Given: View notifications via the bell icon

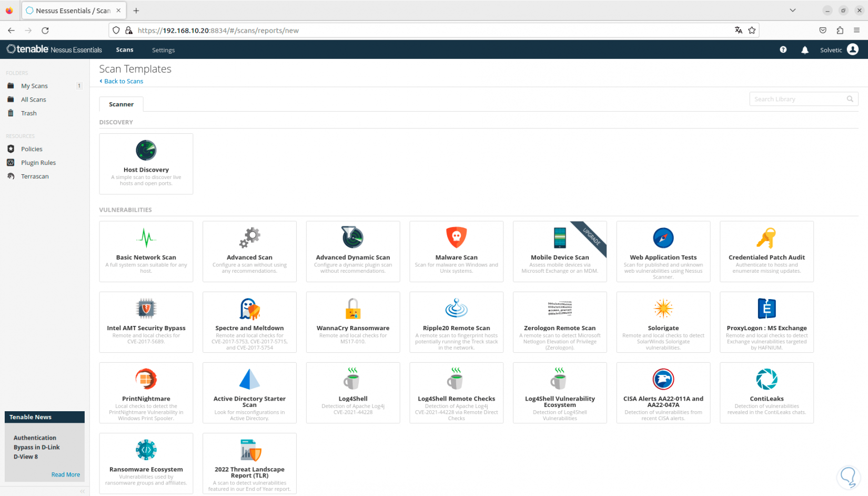Looking at the screenshot, I should [805, 50].
